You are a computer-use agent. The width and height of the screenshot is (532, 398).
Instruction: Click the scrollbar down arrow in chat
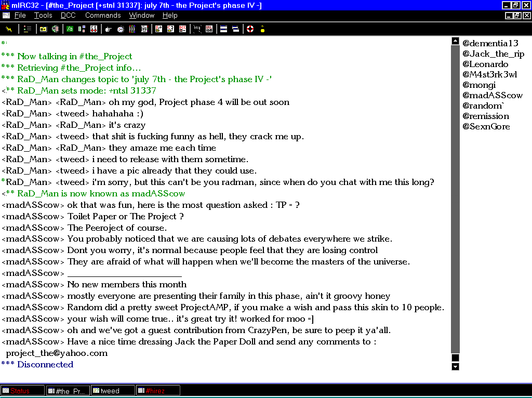coord(456,366)
